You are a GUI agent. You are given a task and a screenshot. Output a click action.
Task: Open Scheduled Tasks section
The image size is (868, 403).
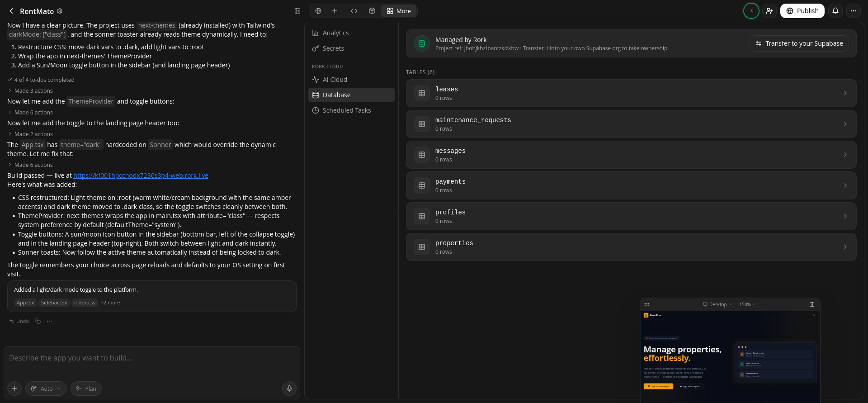tap(351, 110)
